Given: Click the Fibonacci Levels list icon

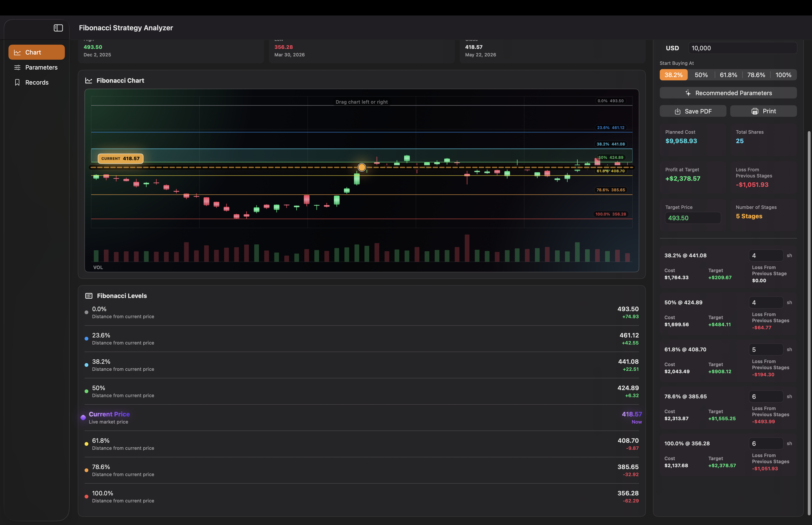Looking at the screenshot, I should pyautogui.click(x=89, y=296).
